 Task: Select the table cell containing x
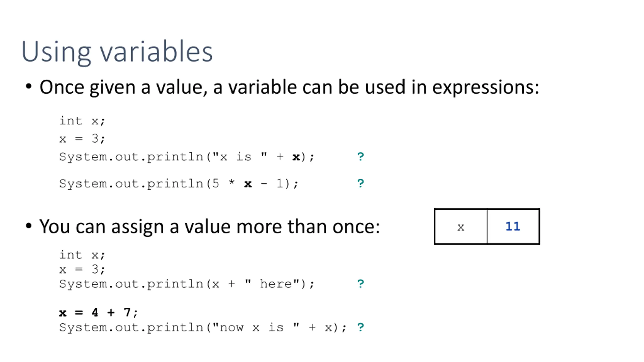pos(461,227)
